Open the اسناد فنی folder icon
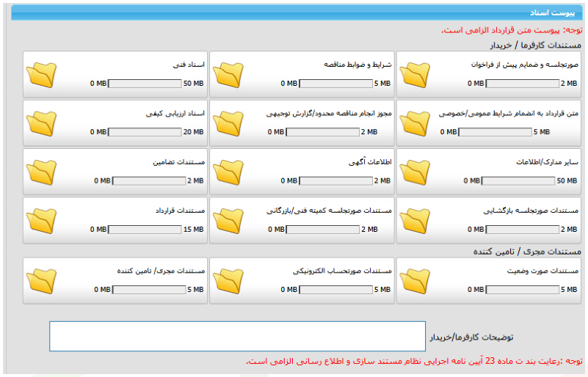This screenshot has width=588, height=377. [41, 75]
